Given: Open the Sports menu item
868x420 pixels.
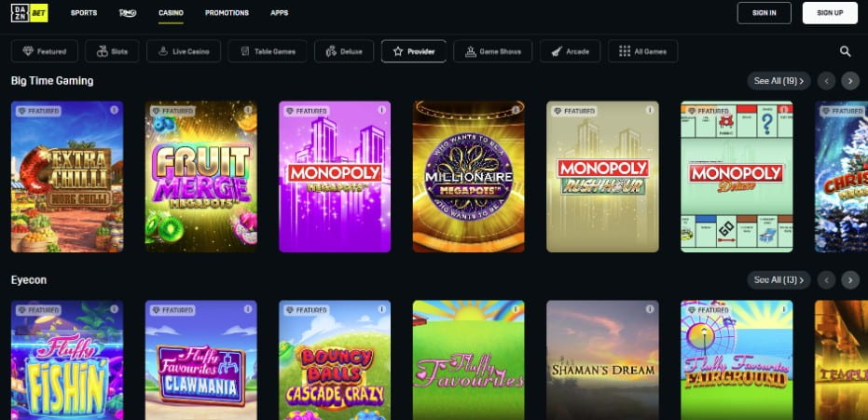Looking at the screenshot, I should click(84, 13).
